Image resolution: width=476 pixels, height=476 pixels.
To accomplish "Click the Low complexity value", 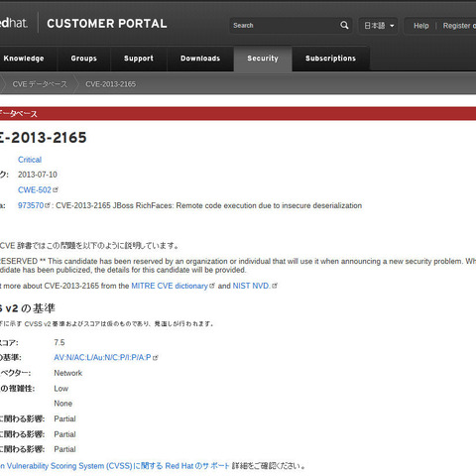I will (x=61, y=389).
